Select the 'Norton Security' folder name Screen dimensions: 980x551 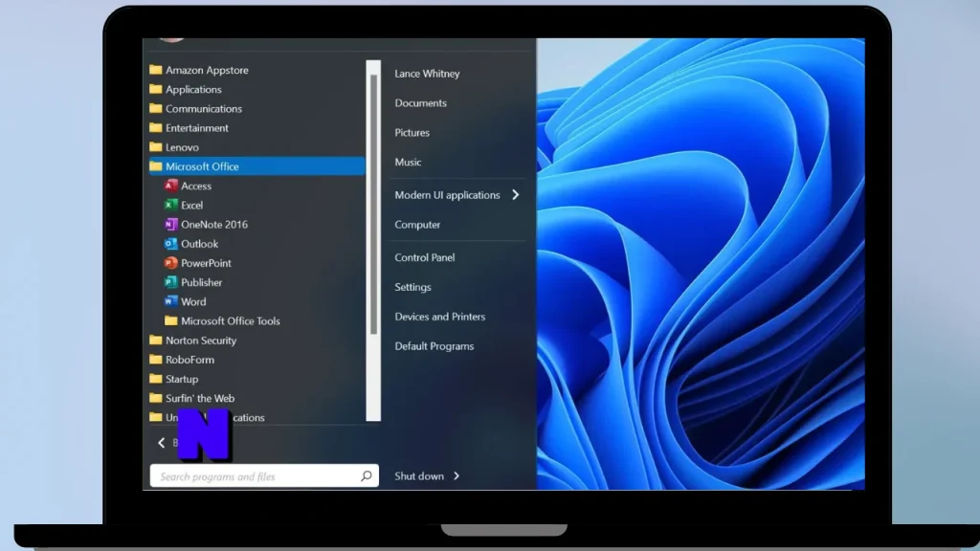tap(201, 341)
